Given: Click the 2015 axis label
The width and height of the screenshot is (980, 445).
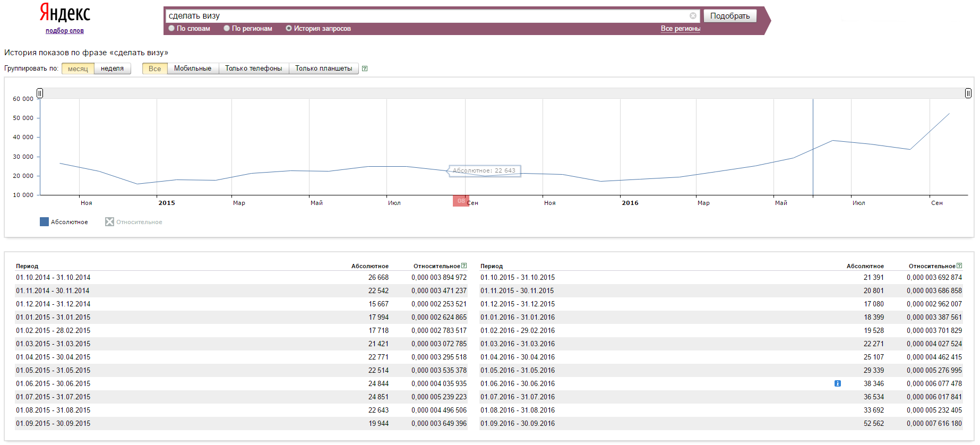Looking at the screenshot, I should coord(167,203).
